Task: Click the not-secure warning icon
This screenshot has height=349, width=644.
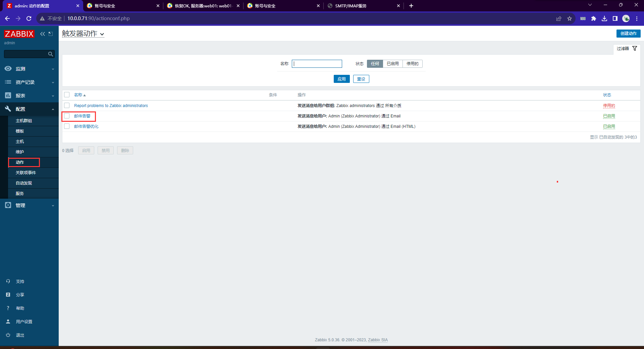Action: (42, 18)
